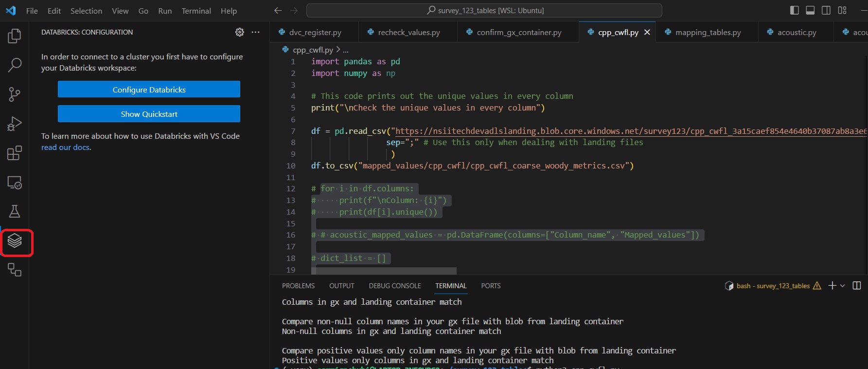Open the Terminal menu
This screenshot has width=868, height=369.
[x=196, y=11]
